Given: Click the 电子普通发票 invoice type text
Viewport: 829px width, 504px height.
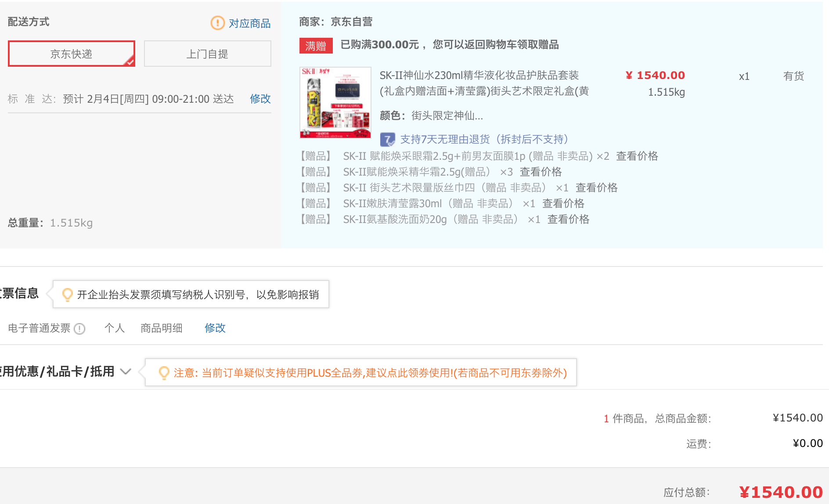Looking at the screenshot, I should pos(39,328).
